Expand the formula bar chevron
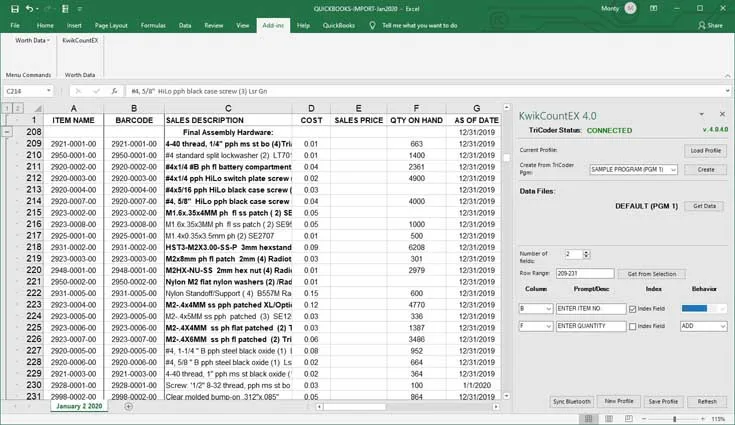This screenshot has height=425, width=735. [728, 91]
